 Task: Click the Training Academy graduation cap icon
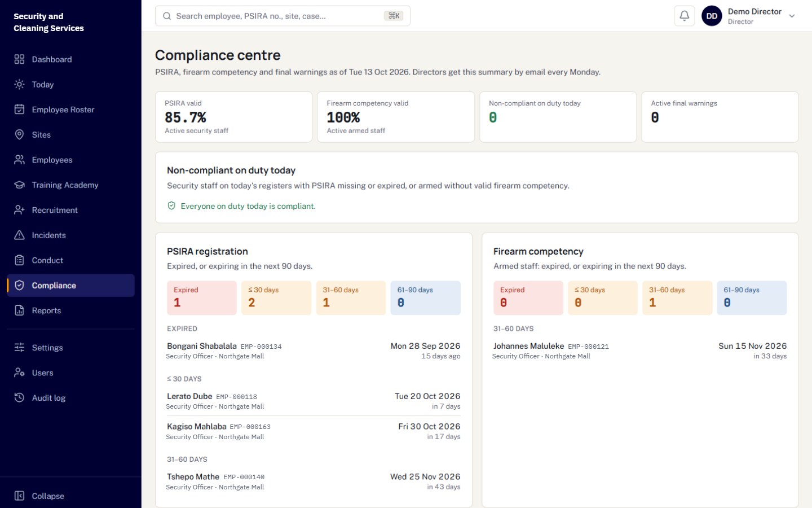(x=19, y=185)
